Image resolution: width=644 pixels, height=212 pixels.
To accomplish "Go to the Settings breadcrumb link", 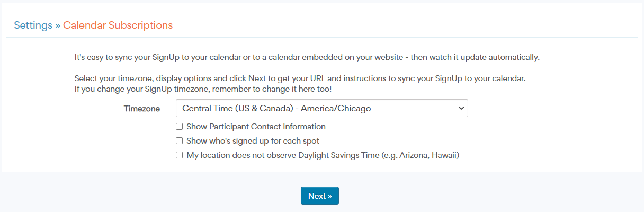I will tap(33, 25).
